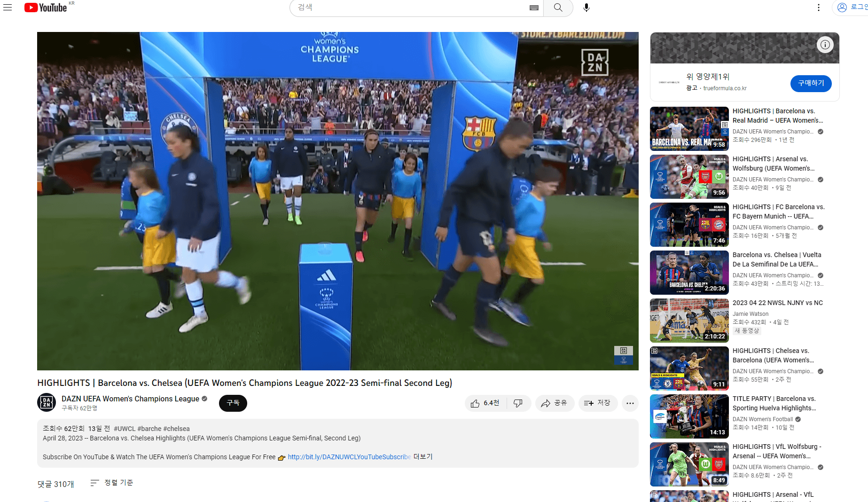Open 2023 04 22 NWSL NJNY vs NC thumbnail
Viewport: 868px width, 502px height.
coord(689,321)
